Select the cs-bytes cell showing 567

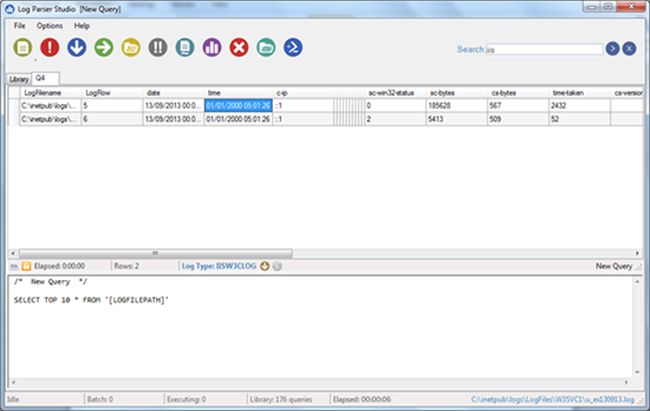point(518,106)
